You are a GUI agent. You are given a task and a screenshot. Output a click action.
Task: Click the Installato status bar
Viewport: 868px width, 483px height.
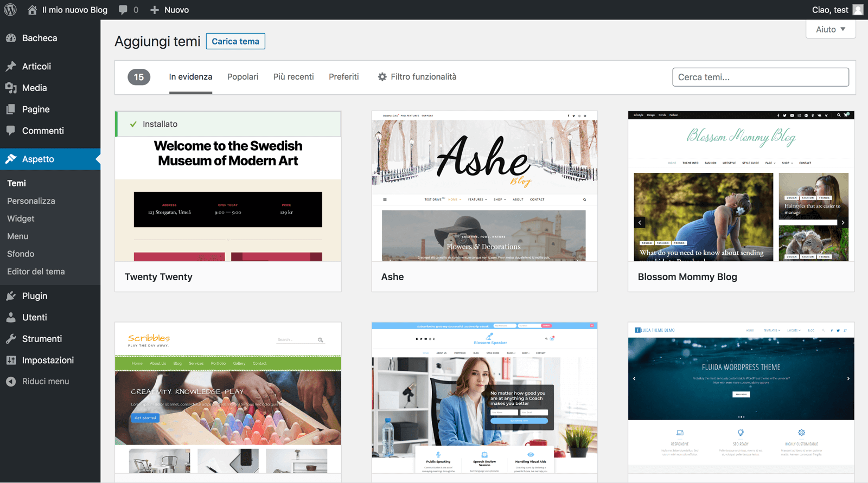[228, 124]
